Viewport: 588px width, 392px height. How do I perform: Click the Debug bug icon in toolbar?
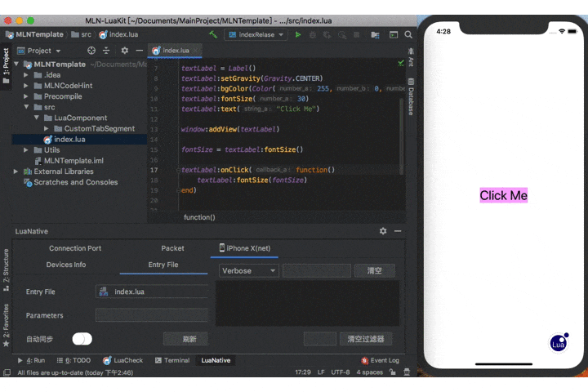[312, 34]
